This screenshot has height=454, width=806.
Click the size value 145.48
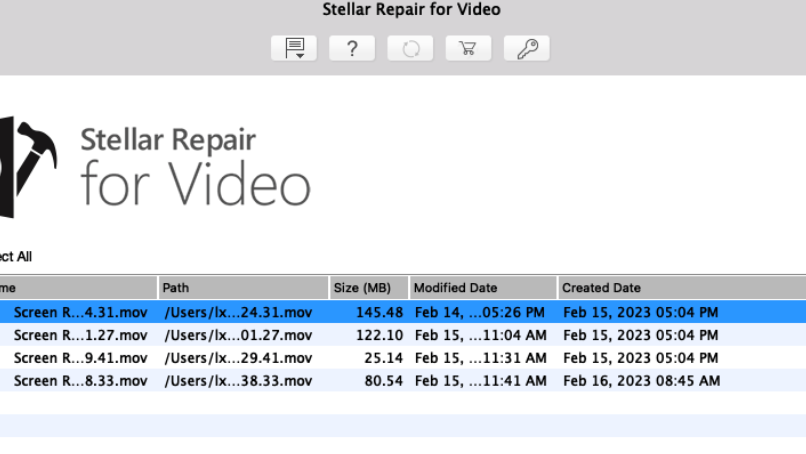click(379, 312)
